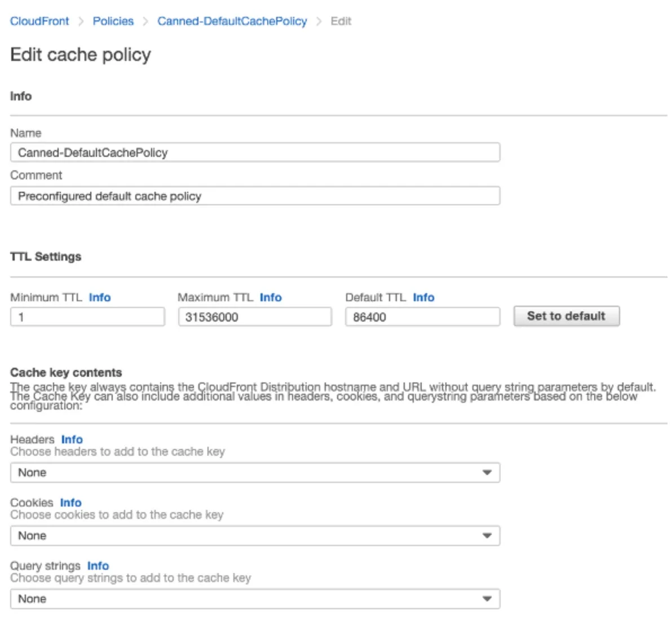Open Info link beside Default TTL

(x=424, y=297)
